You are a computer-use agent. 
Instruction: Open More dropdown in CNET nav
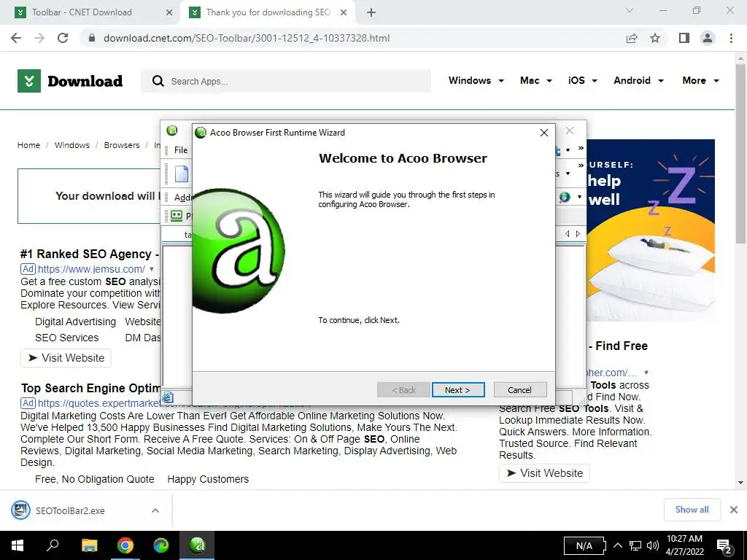700,80
